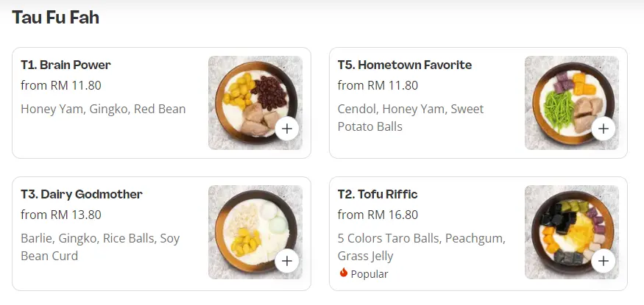Open the T3. Dairy Godmother item title
Image resolution: width=644 pixels, height=305 pixels.
81,194
